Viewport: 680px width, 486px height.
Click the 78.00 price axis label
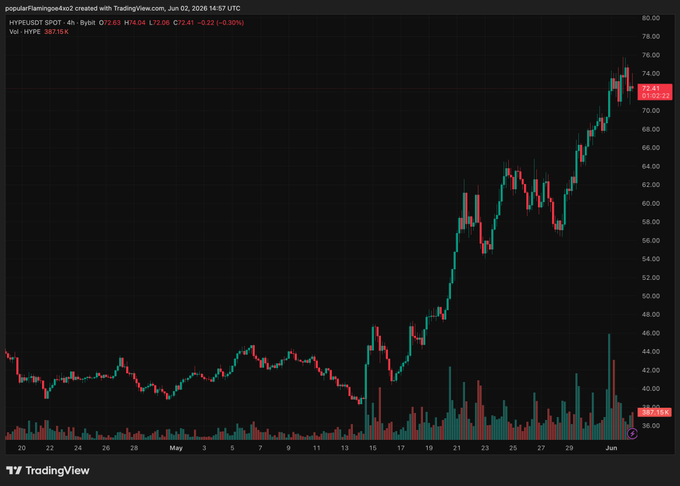(x=651, y=36)
